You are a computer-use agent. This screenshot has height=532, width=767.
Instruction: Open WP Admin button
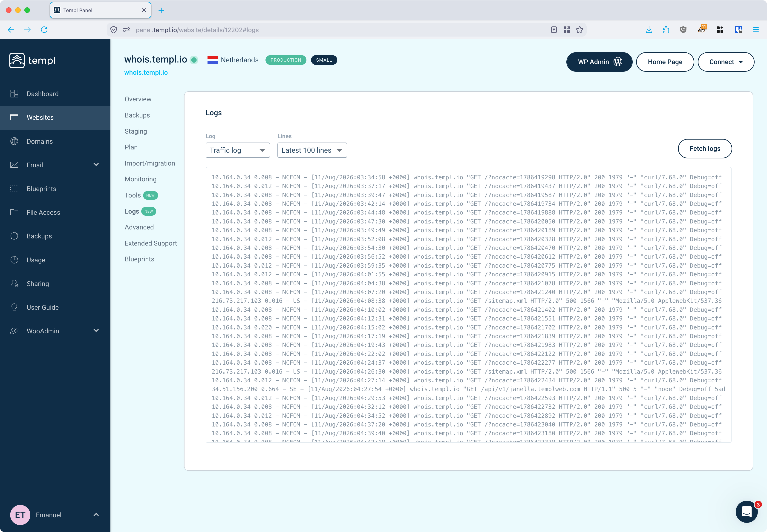(599, 62)
